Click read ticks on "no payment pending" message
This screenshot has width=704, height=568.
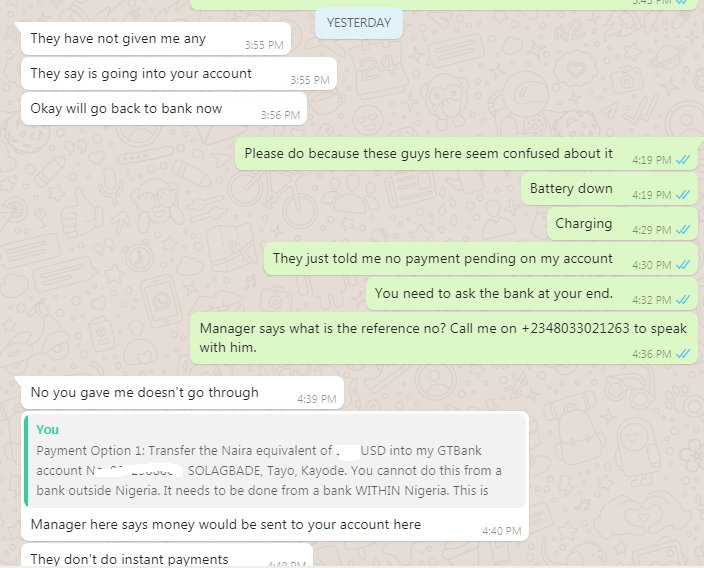point(683,265)
